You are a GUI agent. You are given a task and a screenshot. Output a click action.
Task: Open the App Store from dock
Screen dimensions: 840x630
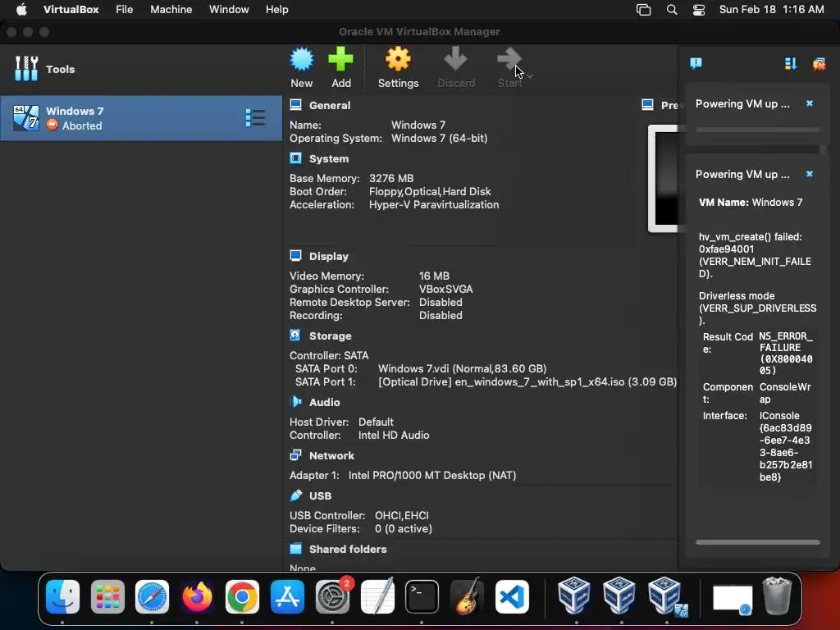point(287,596)
